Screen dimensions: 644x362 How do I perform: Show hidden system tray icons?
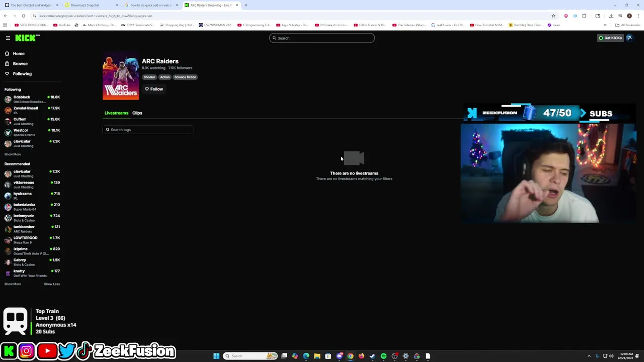tap(589, 356)
